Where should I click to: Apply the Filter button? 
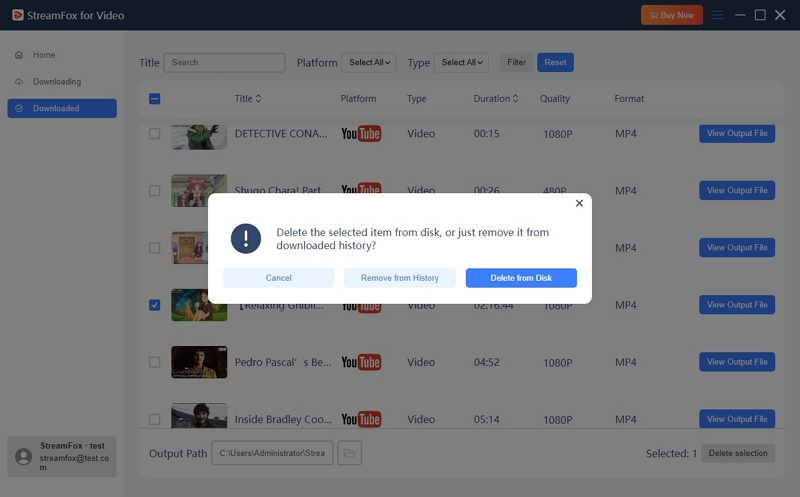click(x=516, y=62)
